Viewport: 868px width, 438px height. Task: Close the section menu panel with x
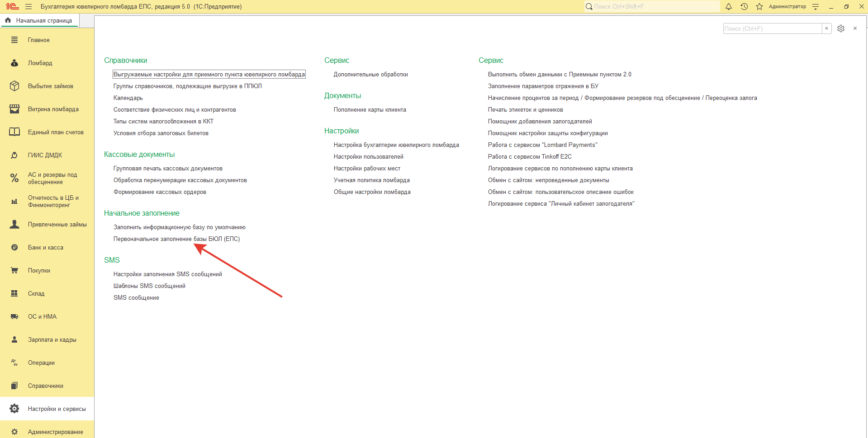(855, 28)
